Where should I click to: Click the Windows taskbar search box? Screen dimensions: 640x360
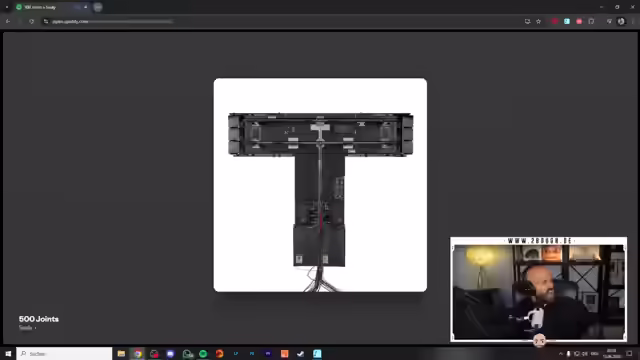[64, 353]
